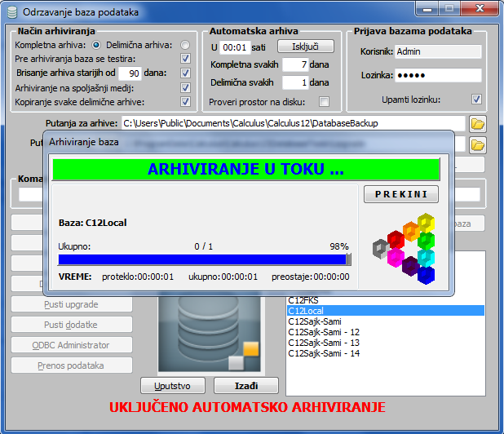
Task: Click the Lozinka password field
Action: click(x=438, y=75)
